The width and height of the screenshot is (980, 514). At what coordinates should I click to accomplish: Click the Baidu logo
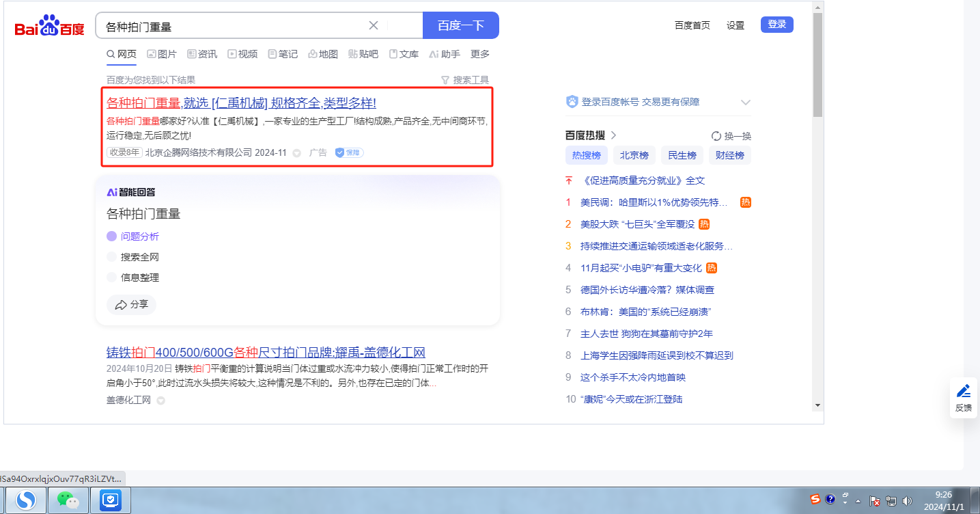[49, 27]
